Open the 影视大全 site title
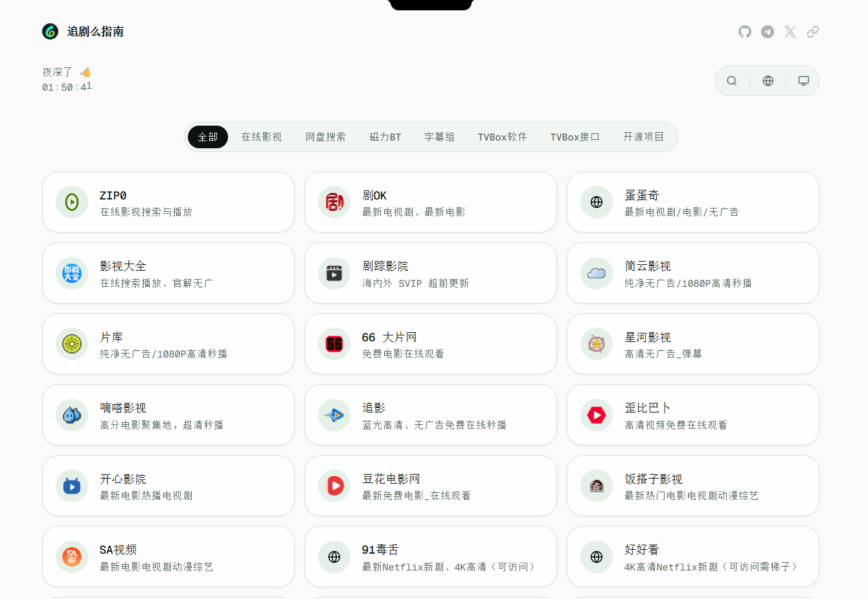This screenshot has width=868, height=599. click(123, 266)
